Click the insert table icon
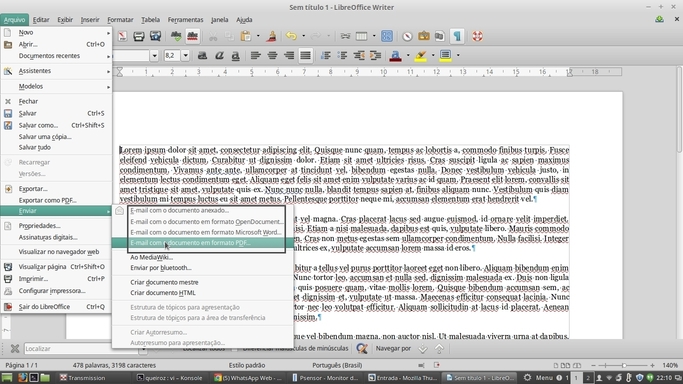Viewport: 683px width, 384px height. coord(361,36)
